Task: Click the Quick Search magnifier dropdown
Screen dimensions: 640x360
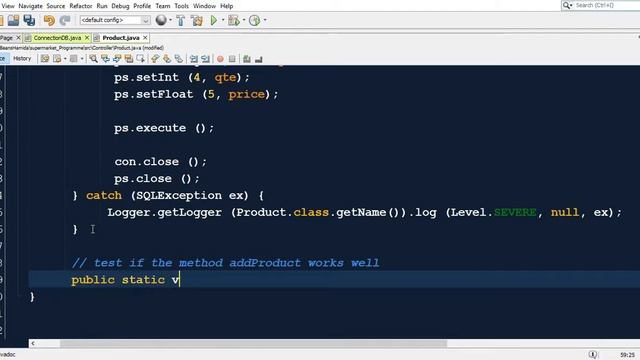Action: tap(567, 5)
